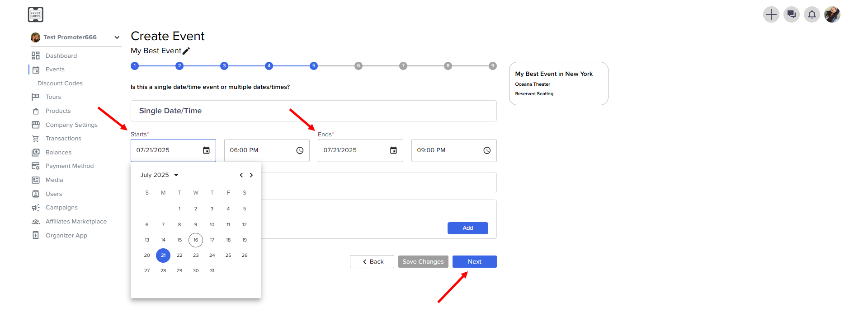Jump to step 1 in progress bar

click(135, 66)
